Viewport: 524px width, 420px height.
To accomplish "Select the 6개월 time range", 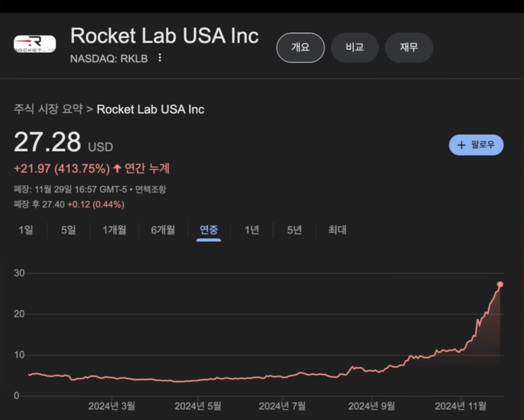I will click(x=163, y=230).
